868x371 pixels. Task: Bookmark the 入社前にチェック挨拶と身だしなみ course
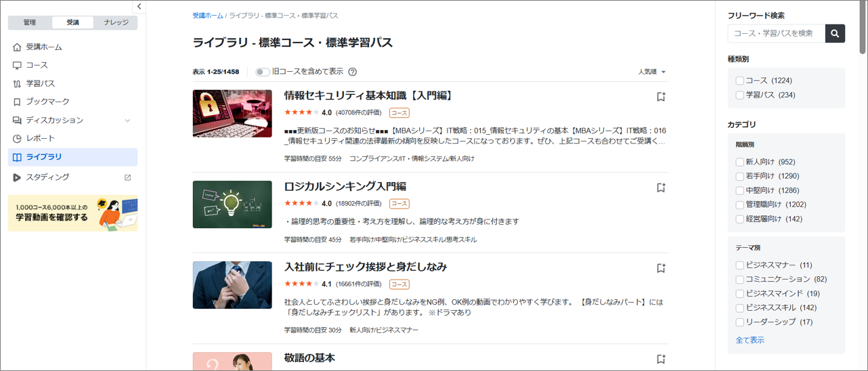[661, 268]
